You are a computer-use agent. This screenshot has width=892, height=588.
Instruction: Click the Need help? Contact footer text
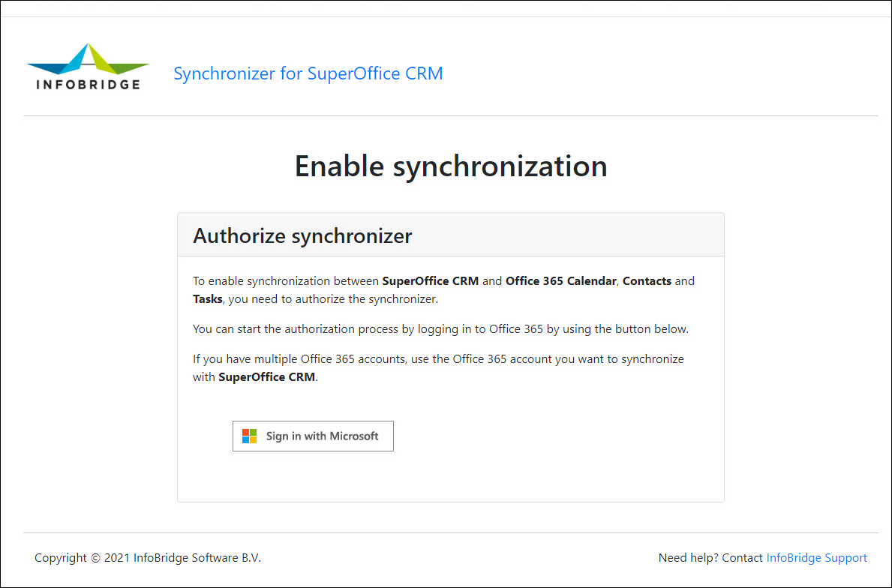710,557
